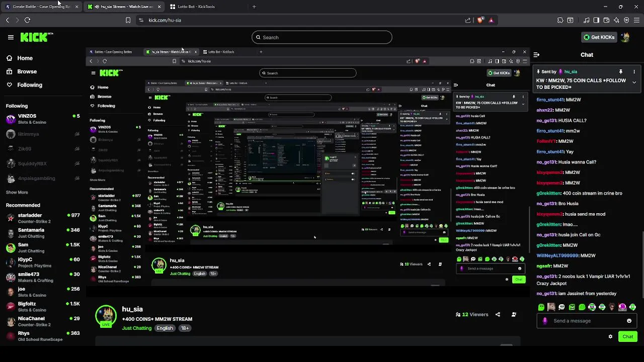Click username WillNeyALT999999 in the chat
The height and width of the screenshot is (362, 644).
tap(557, 255)
